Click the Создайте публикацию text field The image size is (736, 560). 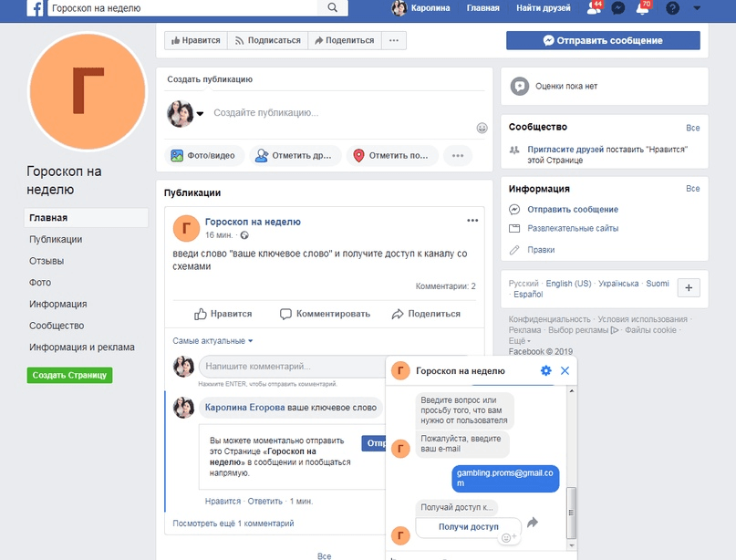pyautogui.click(x=265, y=113)
